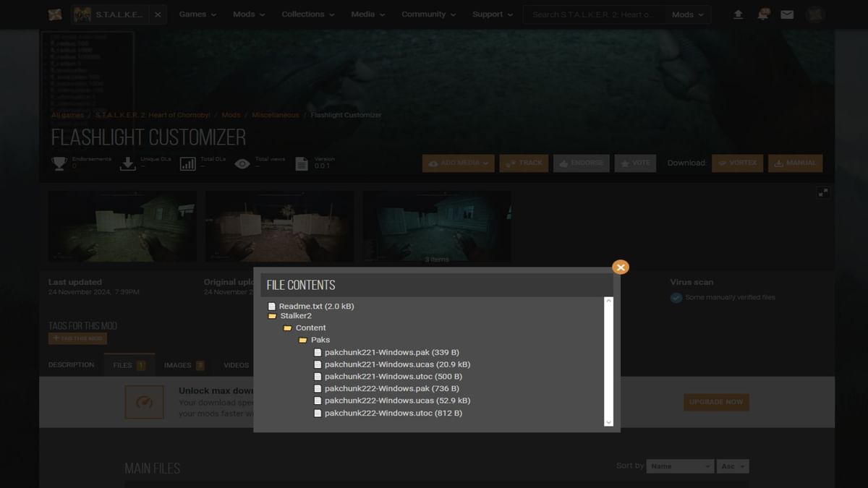Download the mod via the MANUAL button
The image size is (868, 488).
[x=794, y=163]
